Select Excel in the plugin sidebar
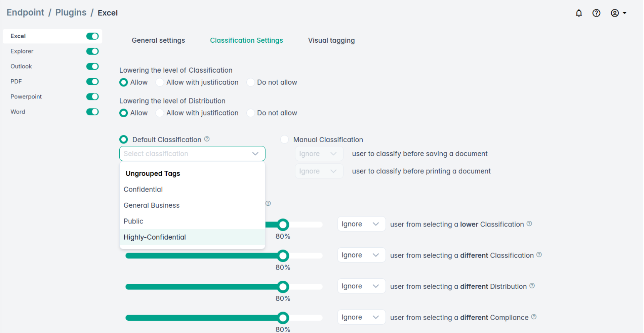Viewport: 644px width, 333px height. coord(18,36)
